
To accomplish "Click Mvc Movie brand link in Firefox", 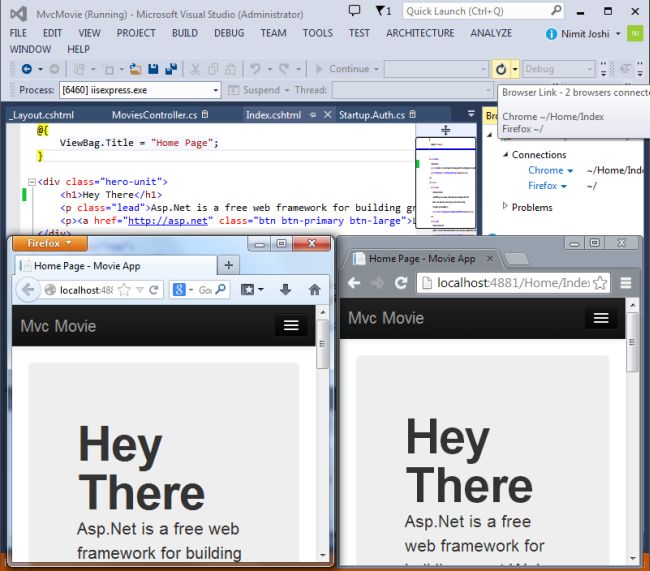I will pos(58,326).
